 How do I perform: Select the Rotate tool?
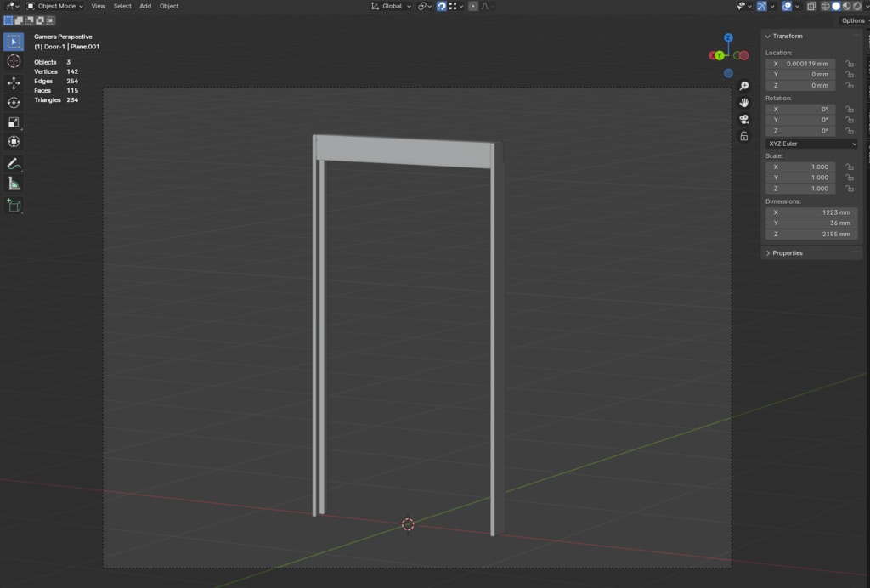(x=14, y=103)
